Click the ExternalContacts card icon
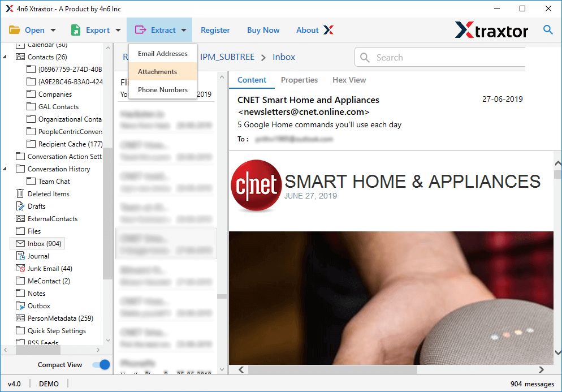The height and width of the screenshot is (392, 562). [20, 218]
